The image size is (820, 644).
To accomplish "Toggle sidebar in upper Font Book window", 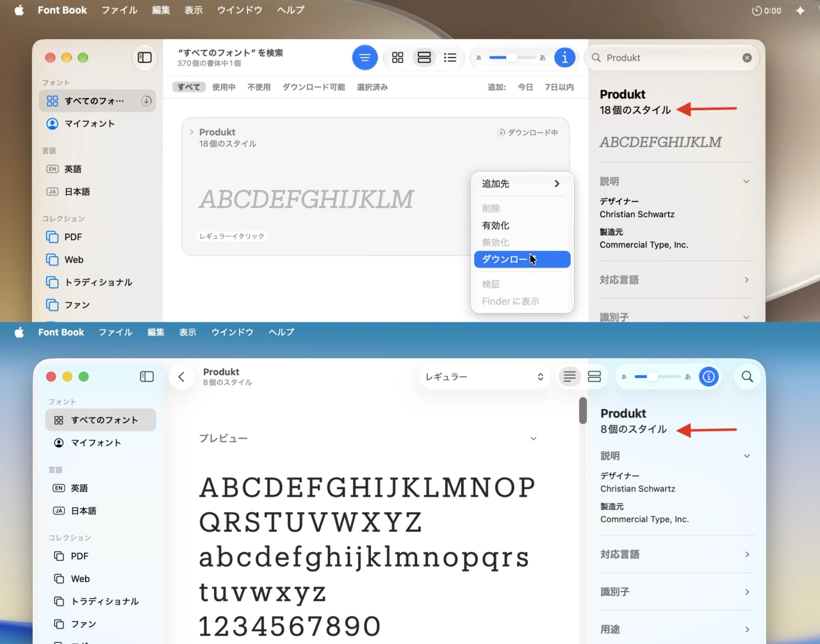I will click(x=145, y=58).
